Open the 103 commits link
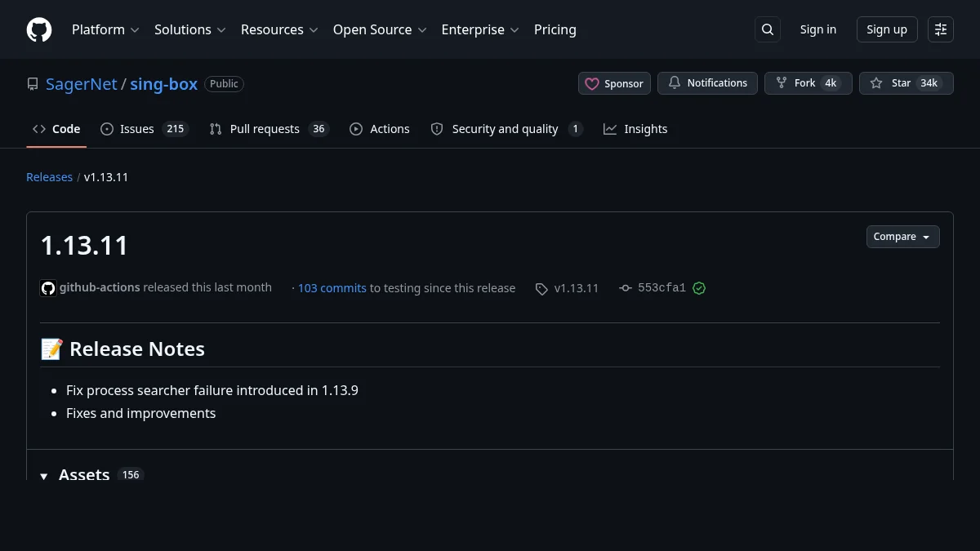This screenshot has height=551, width=980. (x=332, y=288)
